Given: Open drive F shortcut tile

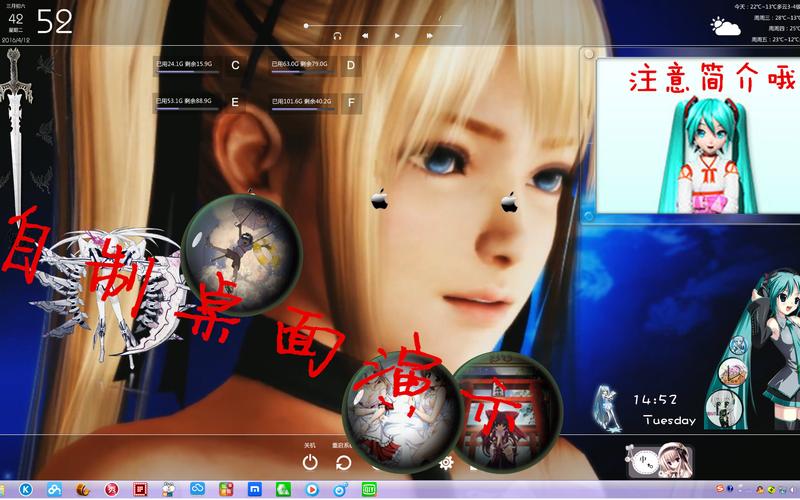Looking at the screenshot, I should coord(351,102).
